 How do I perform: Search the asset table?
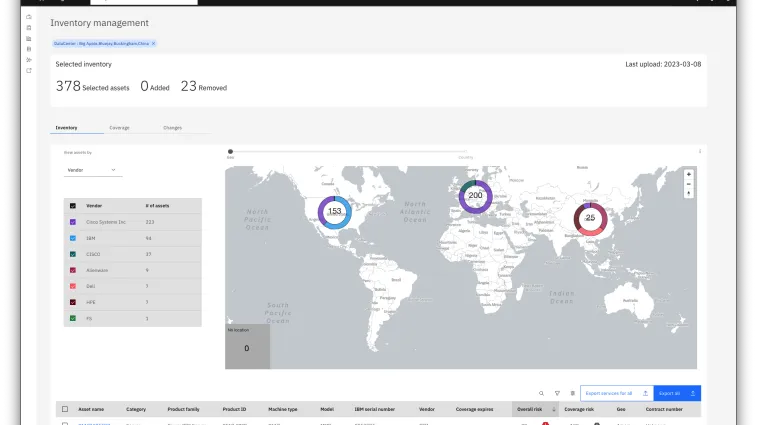(541, 393)
